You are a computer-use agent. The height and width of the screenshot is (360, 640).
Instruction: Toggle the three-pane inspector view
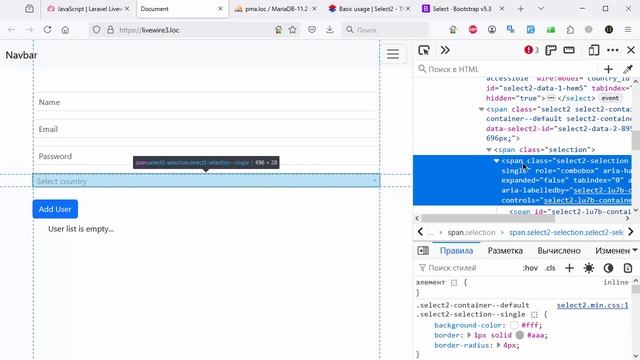pos(423,251)
